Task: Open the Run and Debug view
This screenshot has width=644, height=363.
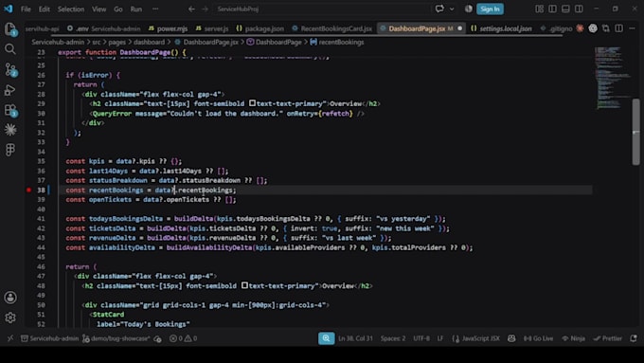Action: coord(10,90)
